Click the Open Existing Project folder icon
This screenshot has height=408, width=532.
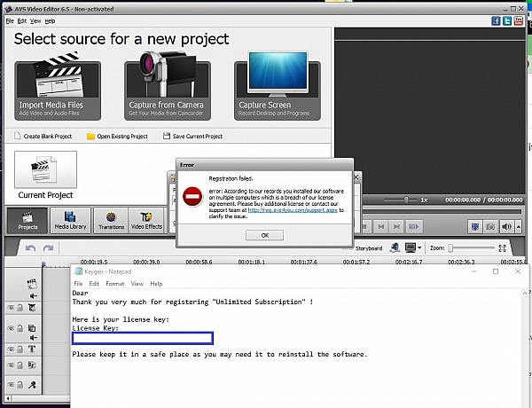[x=90, y=136]
